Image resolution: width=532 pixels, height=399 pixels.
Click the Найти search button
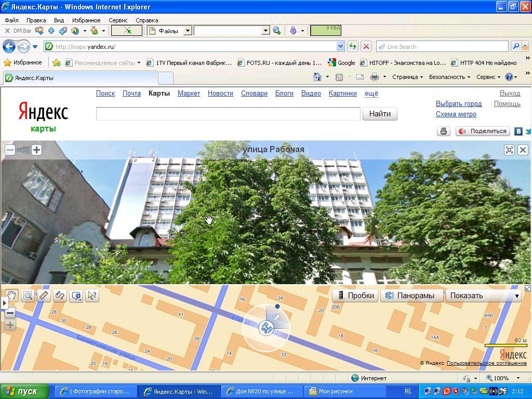click(380, 114)
